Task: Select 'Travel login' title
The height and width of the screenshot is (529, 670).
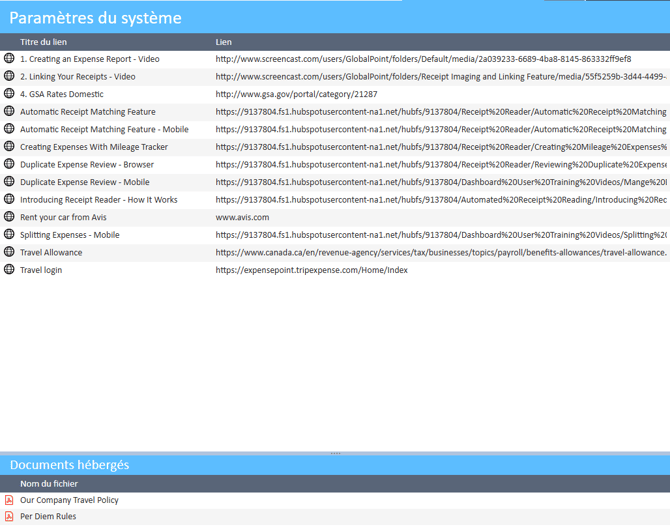Action: click(x=41, y=270)
